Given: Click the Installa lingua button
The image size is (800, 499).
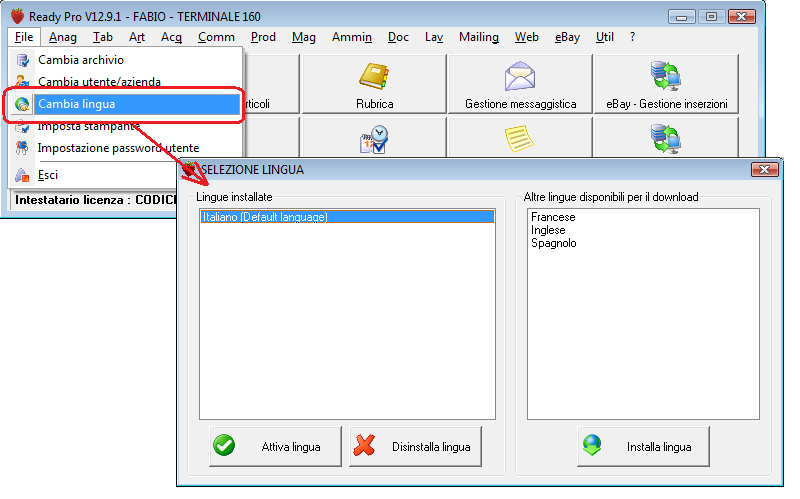Looking at the screenshot, I should coord(643,446).
